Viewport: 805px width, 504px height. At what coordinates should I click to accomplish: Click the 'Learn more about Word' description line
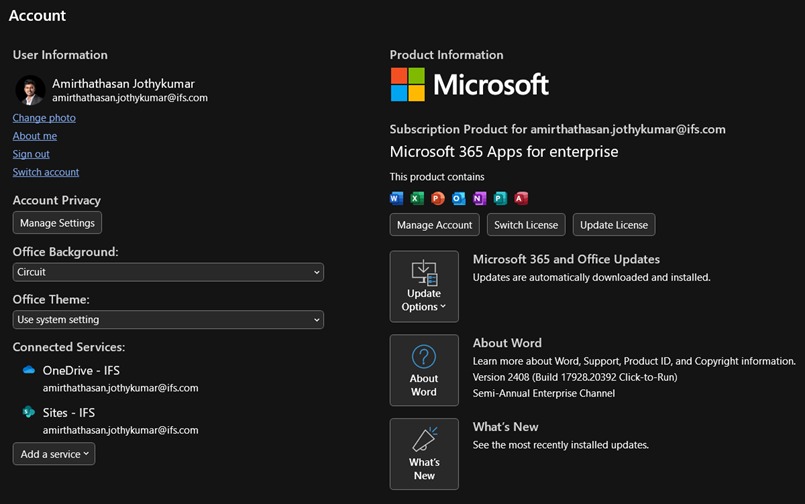point(634,361)
